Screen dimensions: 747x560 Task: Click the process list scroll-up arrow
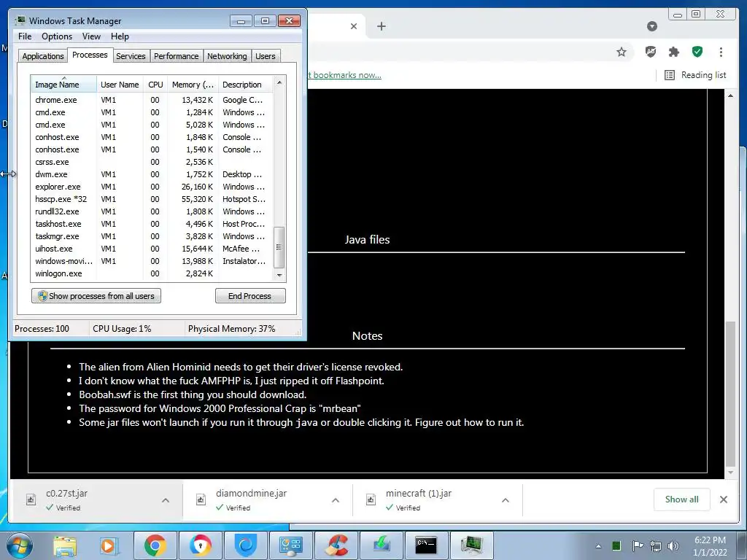tap(279, 82)
